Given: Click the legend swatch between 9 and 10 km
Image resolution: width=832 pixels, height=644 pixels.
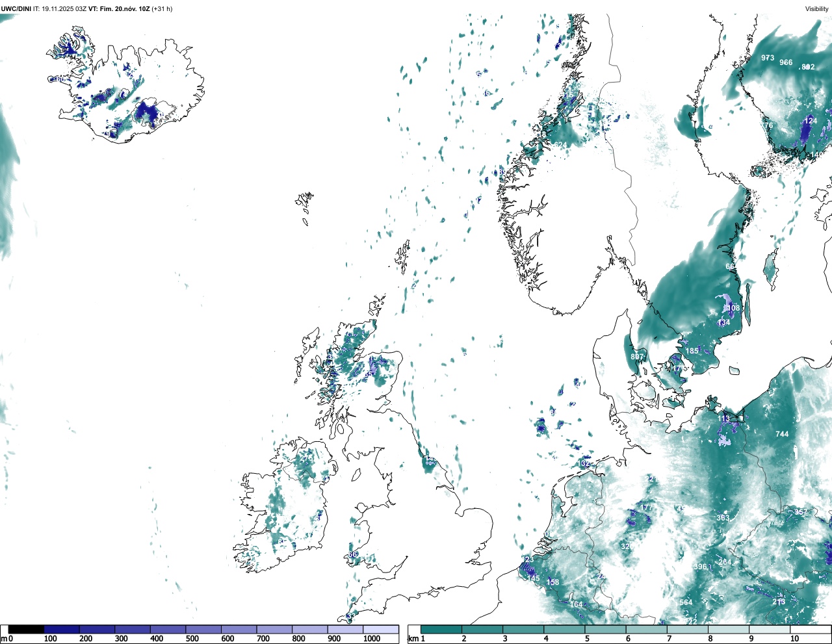Looking at the screenshot, I should [770, 629].
